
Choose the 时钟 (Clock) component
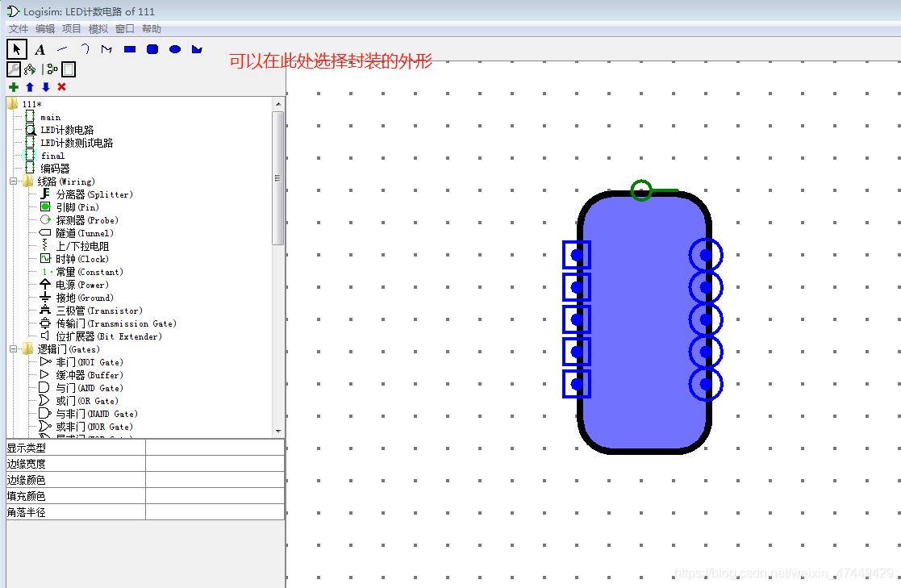(82, 259)
